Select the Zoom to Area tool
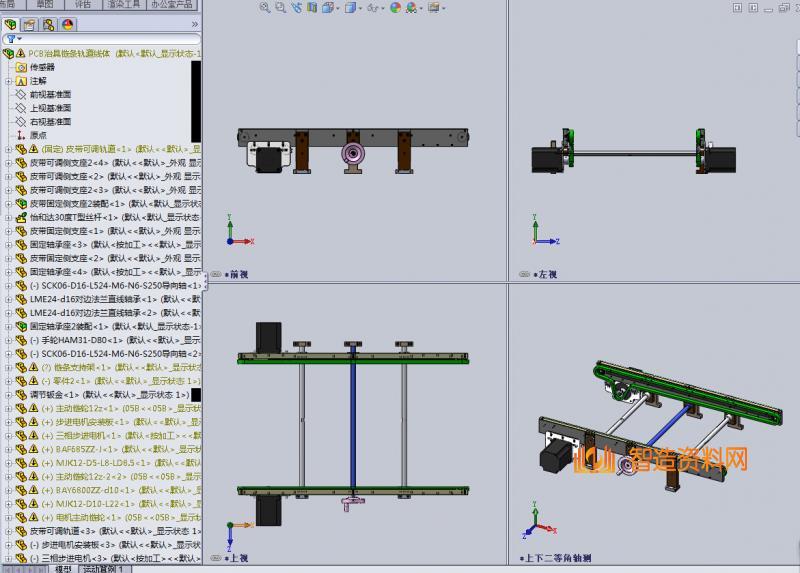 pyautogui.click(x=281, y=8)
